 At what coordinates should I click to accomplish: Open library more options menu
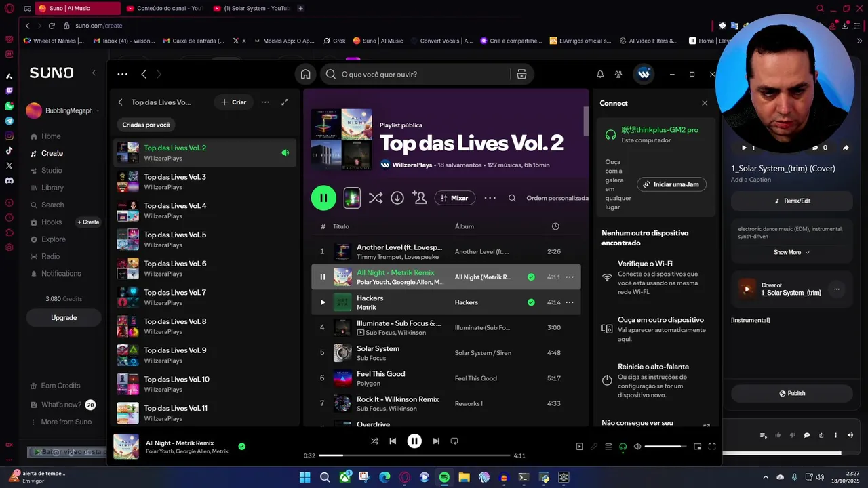tap(265, 102)
